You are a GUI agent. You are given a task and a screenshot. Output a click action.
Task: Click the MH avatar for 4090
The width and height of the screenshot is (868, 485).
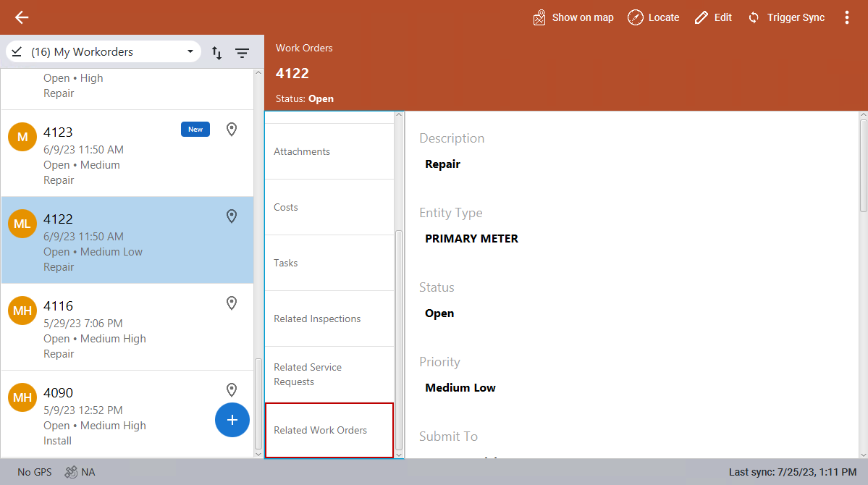(22, 397)
